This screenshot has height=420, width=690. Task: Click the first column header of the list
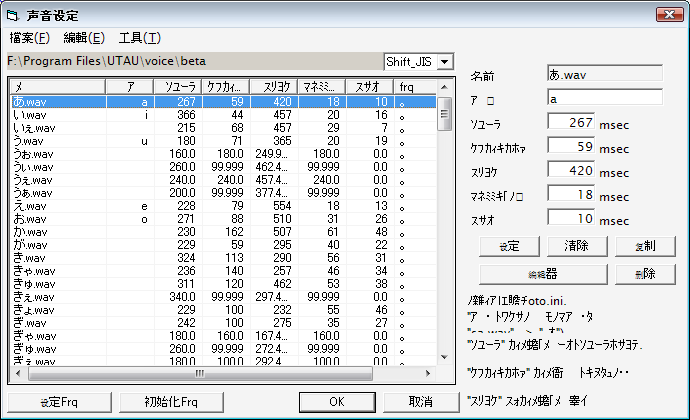click(58, 87)
